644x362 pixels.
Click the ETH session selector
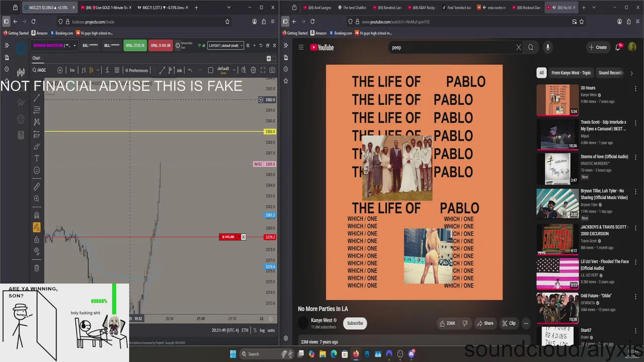click(x=245, y=330)
